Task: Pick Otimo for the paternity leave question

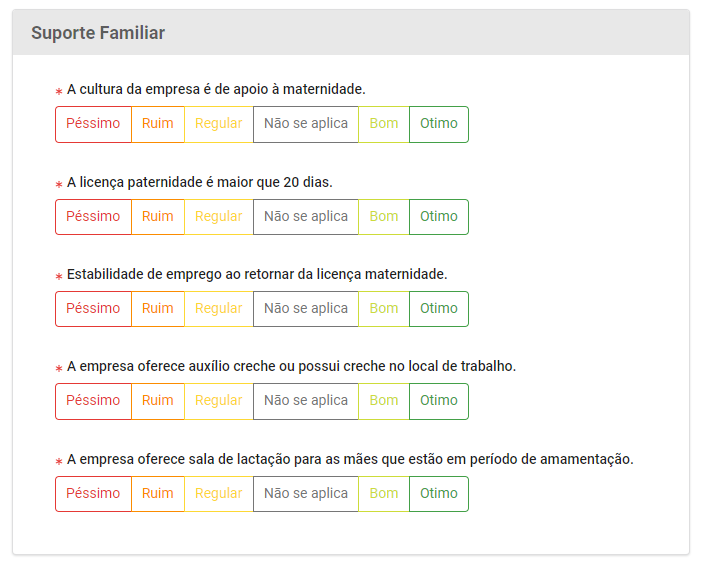Action: tap(439, 217)
